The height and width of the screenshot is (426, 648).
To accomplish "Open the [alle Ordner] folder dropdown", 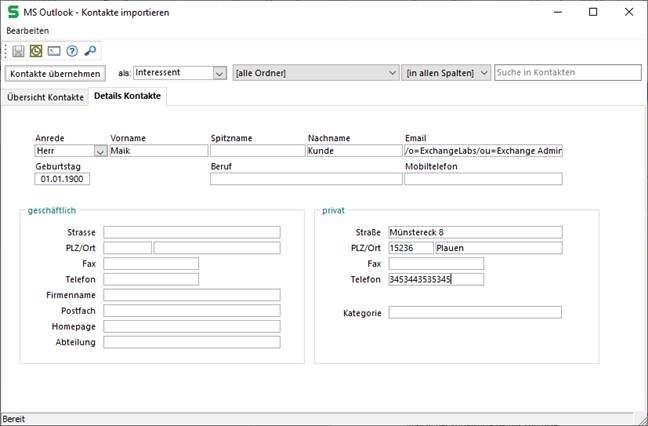I will click(x=391, y=73).
